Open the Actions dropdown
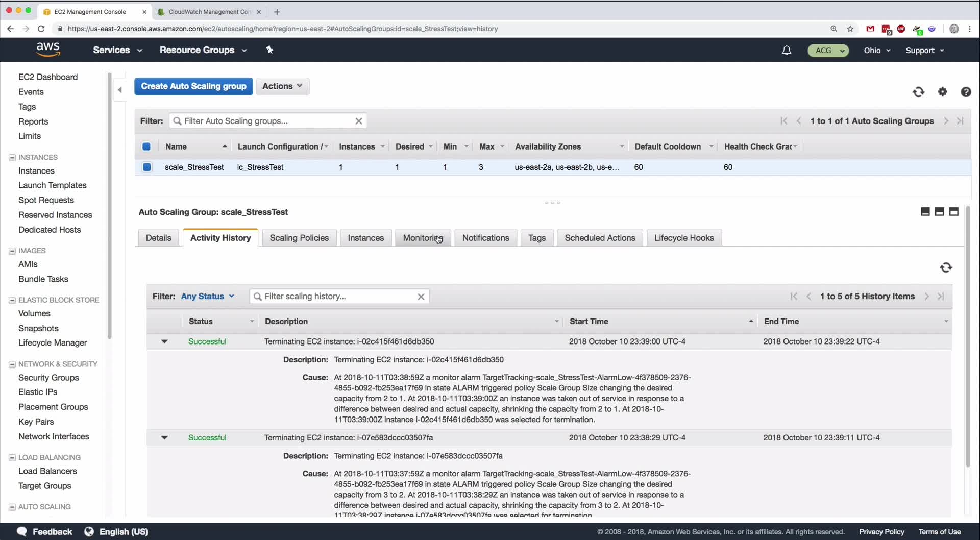Screen dimensions: 980x540 pyautogui.click(x=282, y=86)
